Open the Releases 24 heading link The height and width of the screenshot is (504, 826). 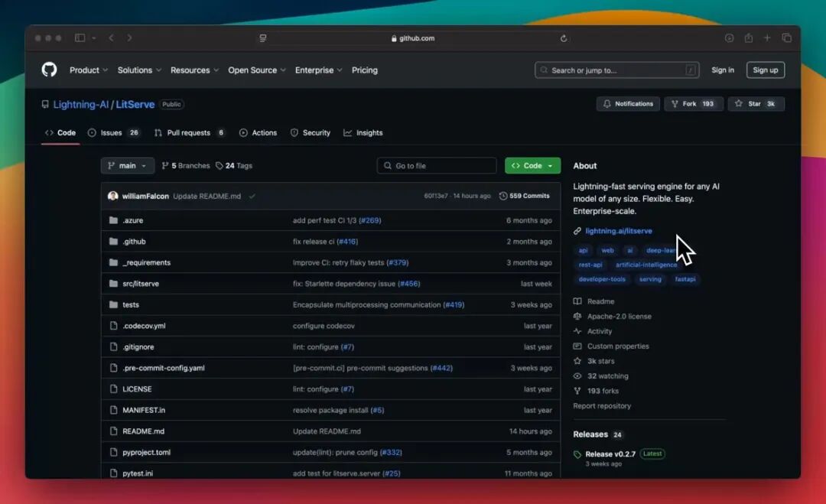tap(598, 434)
